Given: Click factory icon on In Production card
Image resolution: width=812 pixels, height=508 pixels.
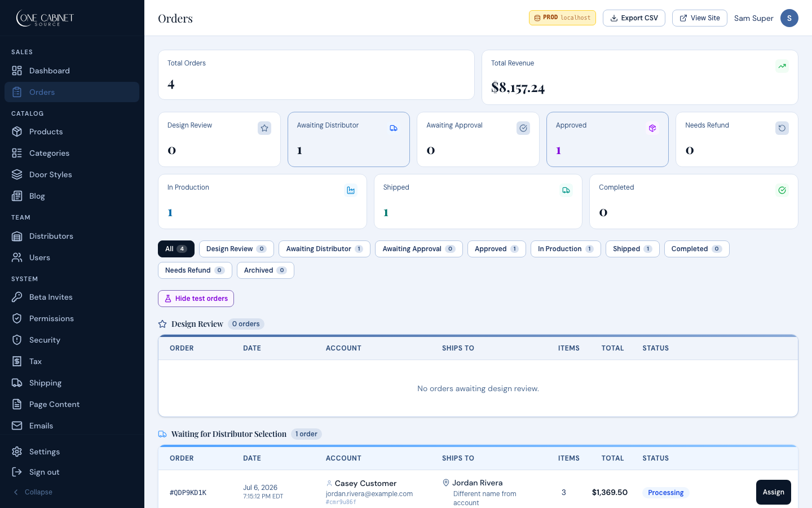Looking at the screenshot, I should click(x=351, y=190).
